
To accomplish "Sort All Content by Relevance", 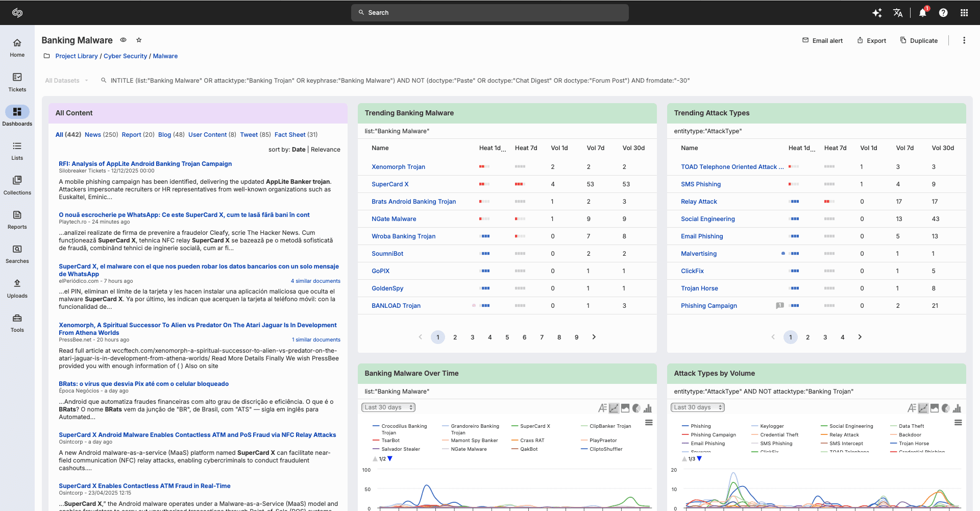I will pos(326,150).
